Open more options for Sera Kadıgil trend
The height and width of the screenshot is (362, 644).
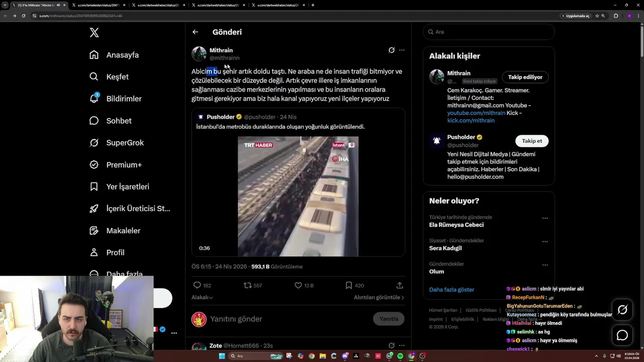(x=545, y=242)
